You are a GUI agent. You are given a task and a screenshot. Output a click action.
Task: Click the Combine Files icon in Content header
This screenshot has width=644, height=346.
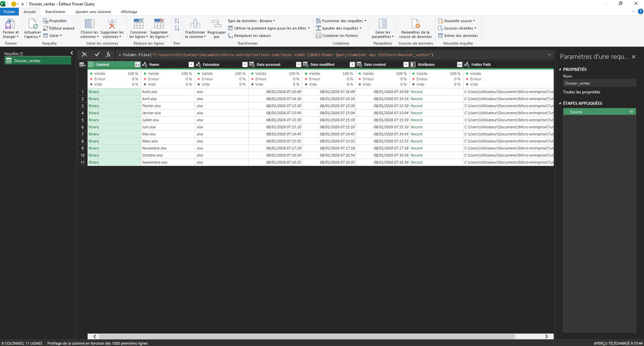pos(137,64)
